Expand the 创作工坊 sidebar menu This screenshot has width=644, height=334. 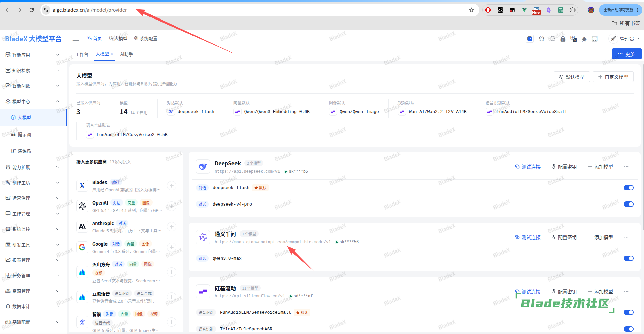point(33,183)
